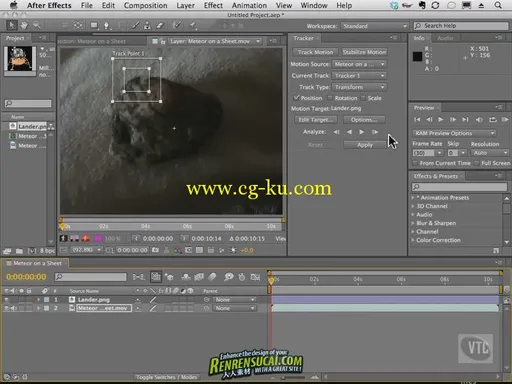Expand Color Correction effects category
The image size is (512, 384).
(x=413, y=240)
